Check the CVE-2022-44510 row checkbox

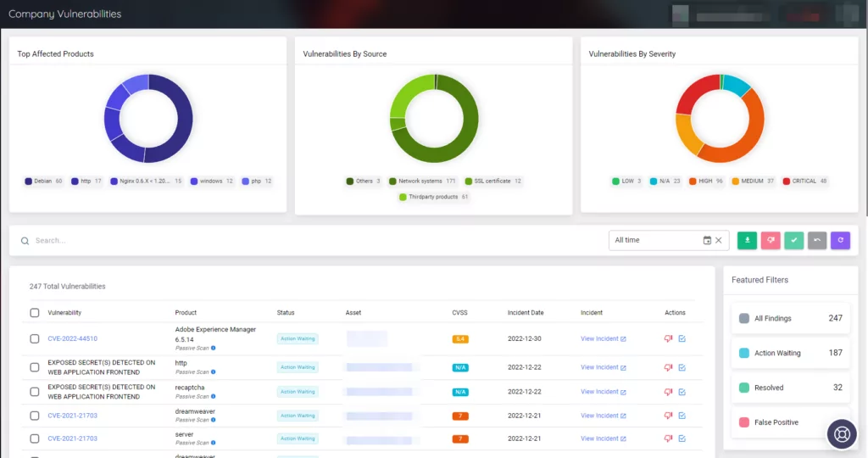point(34,338)
